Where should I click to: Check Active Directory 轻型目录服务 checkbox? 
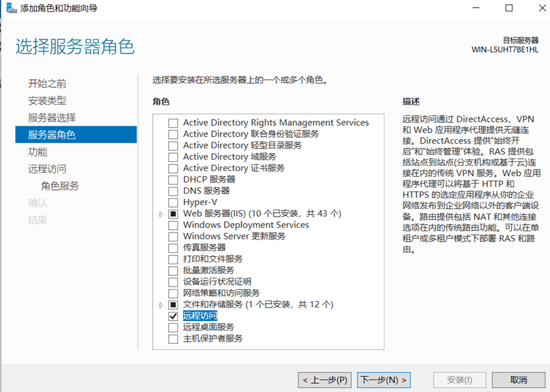tap(173, 146)
